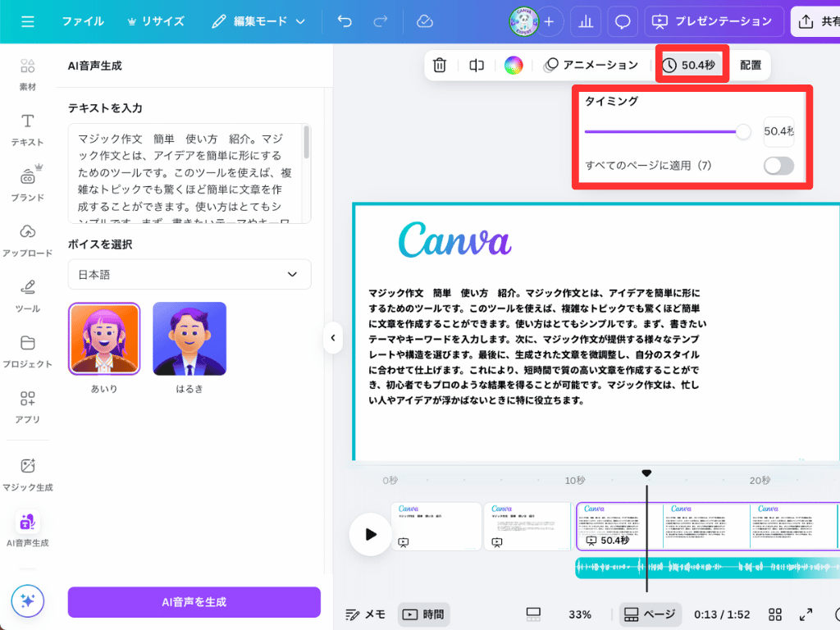The height and width of the screenshot is (630, 840).
Task: Open the background color picker
Action: pyautogui.click(x=514, y=65)
